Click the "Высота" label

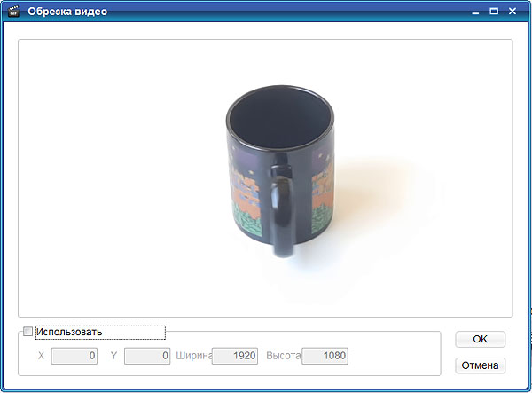pos(284,356)
